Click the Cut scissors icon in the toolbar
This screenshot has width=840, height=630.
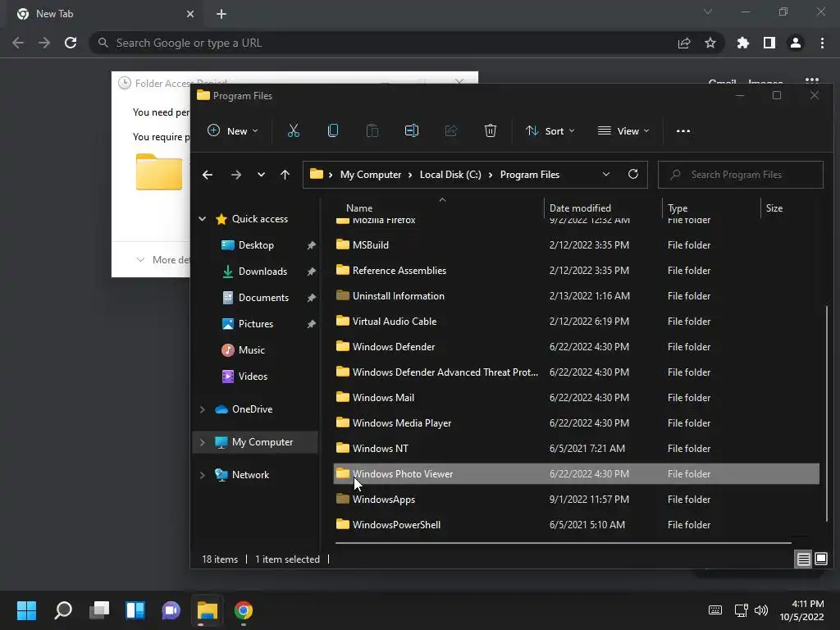293,130
